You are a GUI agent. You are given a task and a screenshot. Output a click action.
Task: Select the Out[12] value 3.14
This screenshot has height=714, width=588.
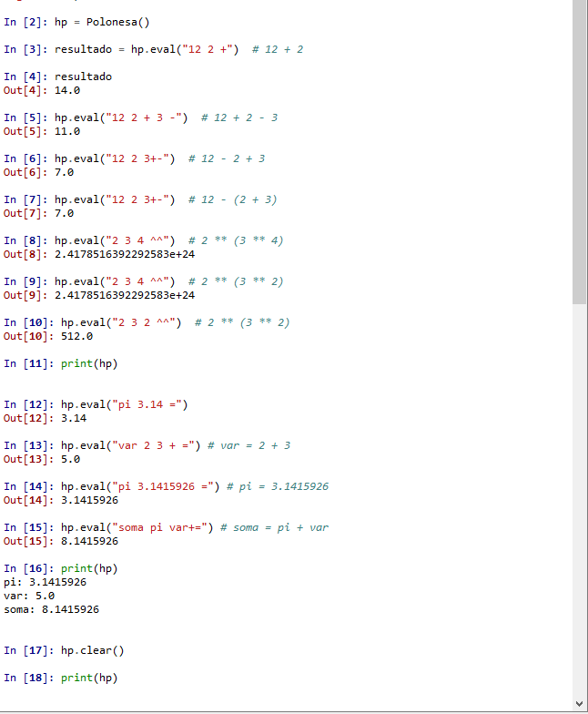pyautogui.click(x=74, y=419)
